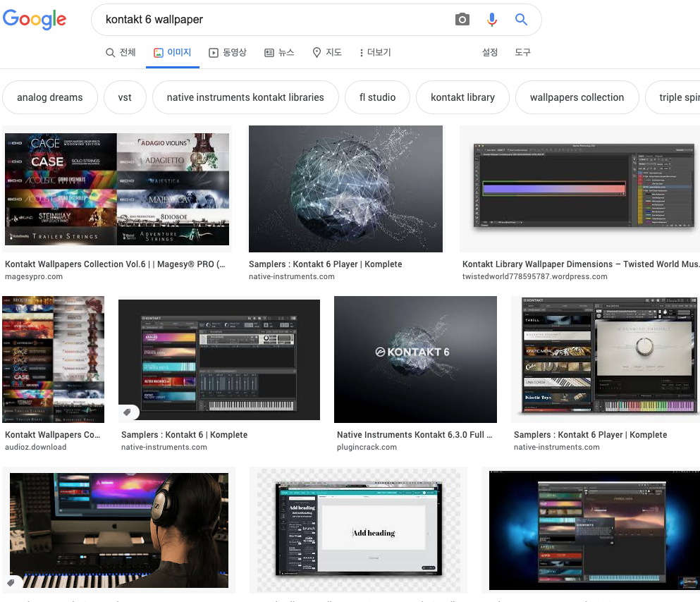The height and width of the screenshot is (602, 700).
Task: Open the KONTAKT 6 logo image thumbnail
Action: pyautogui.click(x=415, y=360)
